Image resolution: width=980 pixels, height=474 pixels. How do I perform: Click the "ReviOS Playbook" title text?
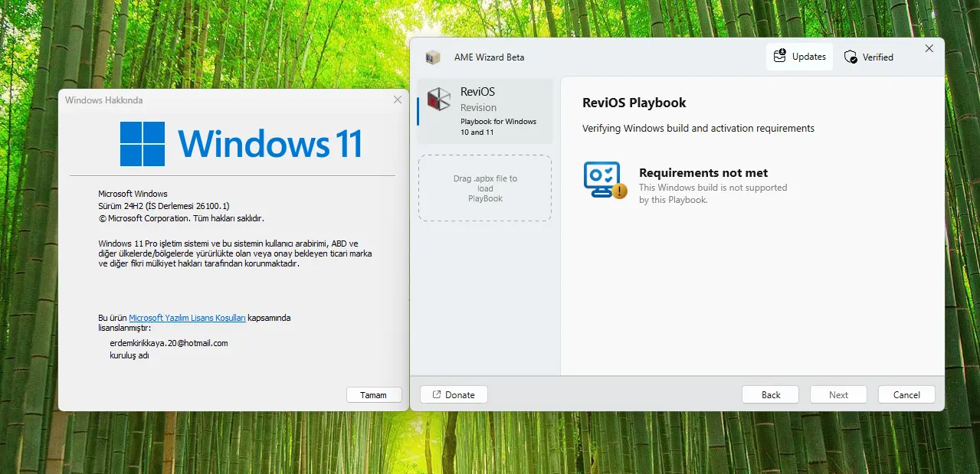point(634,103)
